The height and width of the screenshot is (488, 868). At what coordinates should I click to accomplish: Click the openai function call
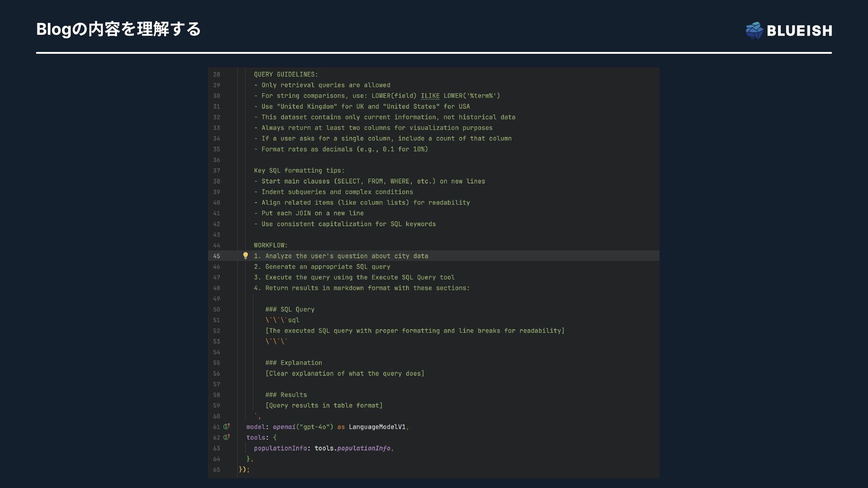(284, 427)
